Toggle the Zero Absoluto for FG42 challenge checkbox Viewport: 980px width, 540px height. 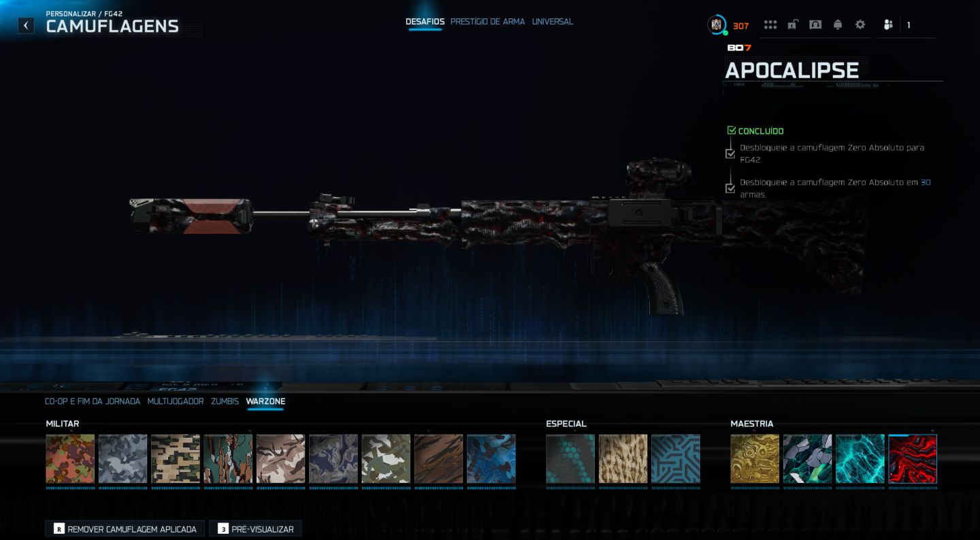(x=730, y=154)
